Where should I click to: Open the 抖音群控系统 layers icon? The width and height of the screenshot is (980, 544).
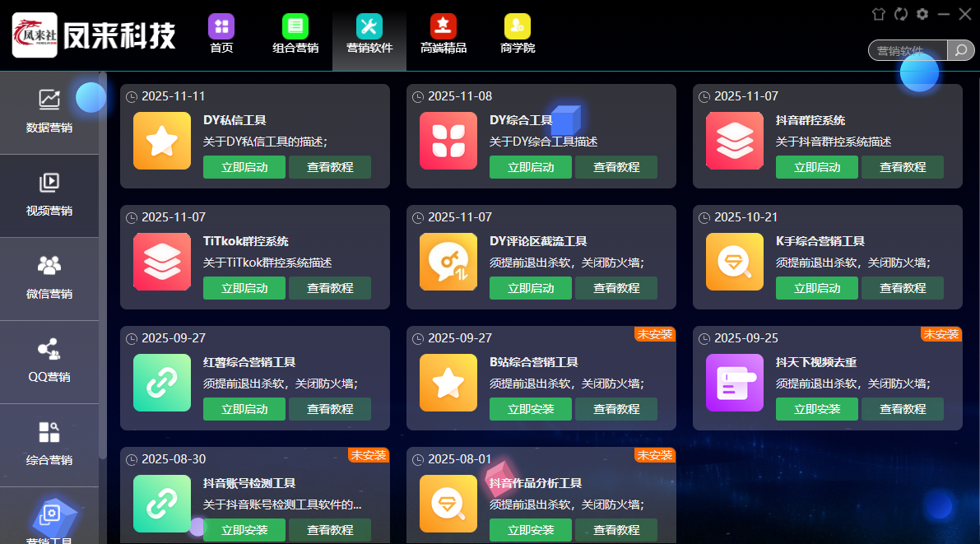734,141
